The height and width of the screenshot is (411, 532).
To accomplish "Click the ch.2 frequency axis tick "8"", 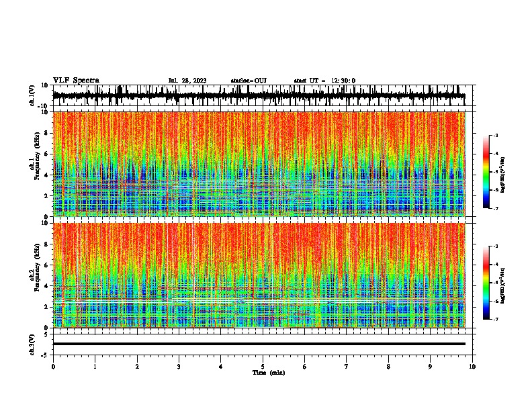I will [x=47, y=244].
